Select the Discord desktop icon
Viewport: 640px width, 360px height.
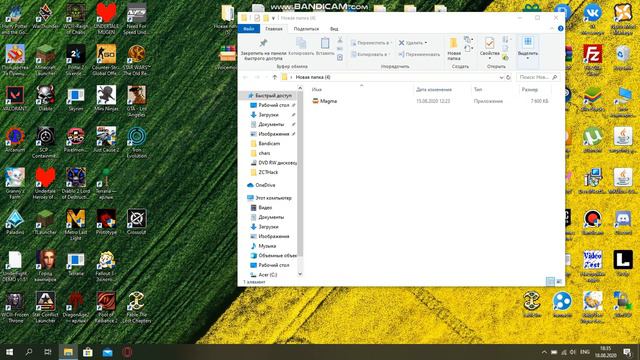pyautogui.click(x=623, y=222)
